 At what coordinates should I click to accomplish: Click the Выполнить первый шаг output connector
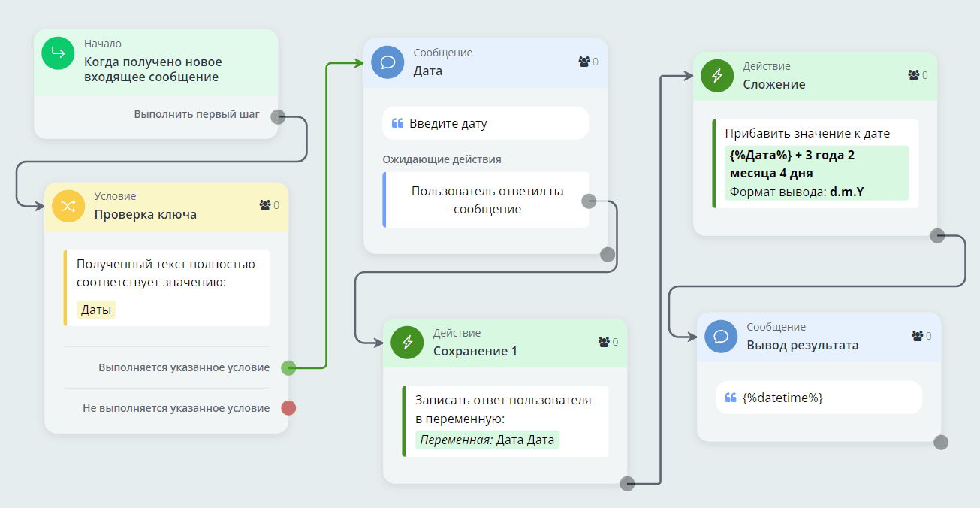[x=277, y=116]
